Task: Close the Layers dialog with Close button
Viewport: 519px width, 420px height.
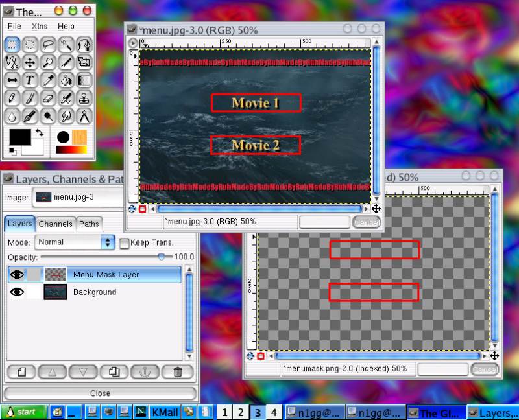Action: tap(100, 393)
